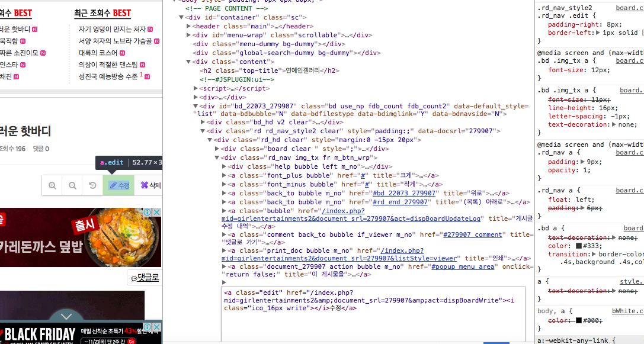Open the 대륙의 코스어 post link

tap(98, 53)
